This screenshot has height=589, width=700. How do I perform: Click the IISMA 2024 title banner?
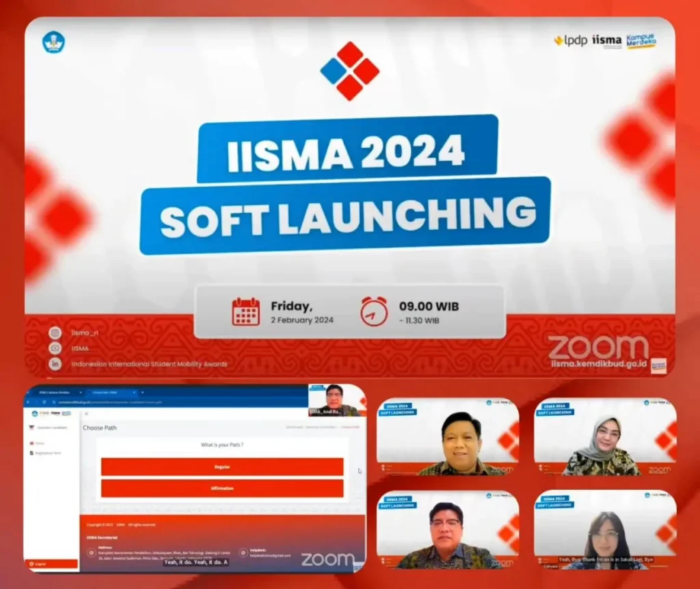point(347,150)
